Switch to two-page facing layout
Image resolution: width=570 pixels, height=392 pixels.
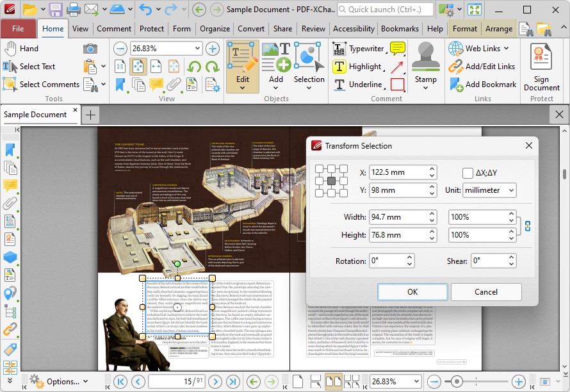click(333, 382)
